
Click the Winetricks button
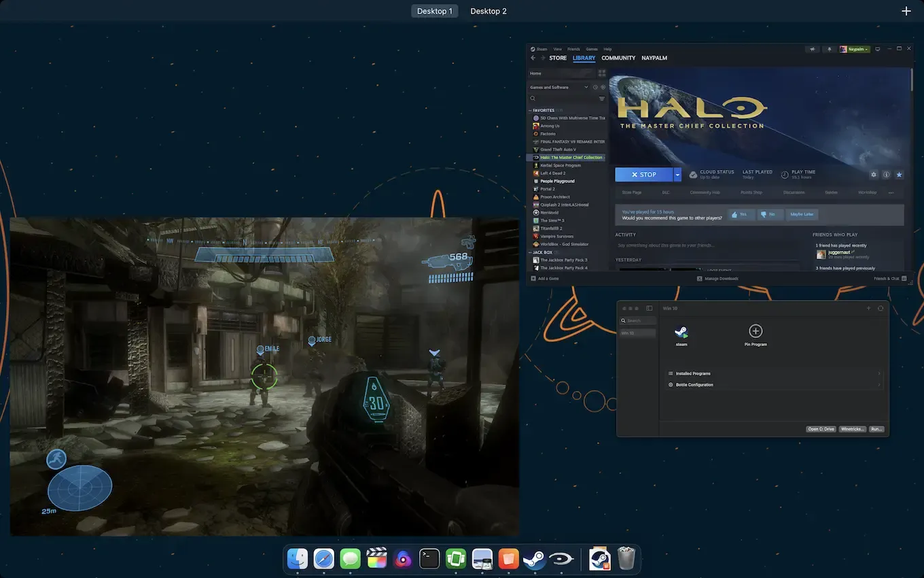click(853, 429)
